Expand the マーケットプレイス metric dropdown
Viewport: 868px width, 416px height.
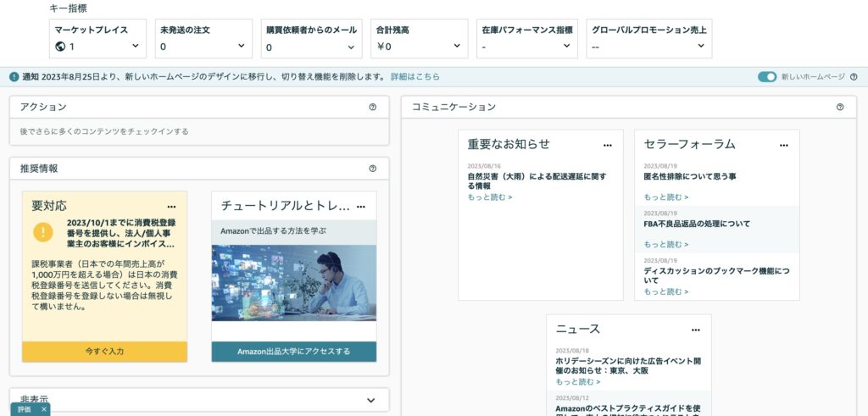136,46
